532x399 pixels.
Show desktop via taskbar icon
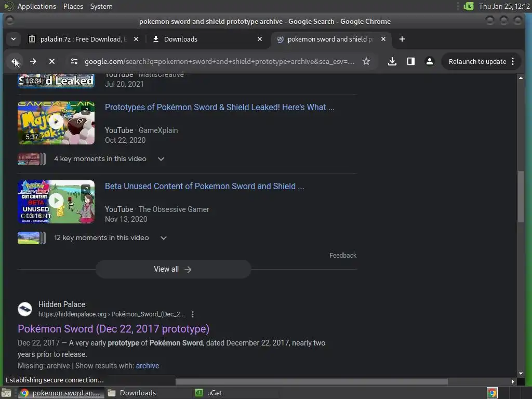click(6, 393)
